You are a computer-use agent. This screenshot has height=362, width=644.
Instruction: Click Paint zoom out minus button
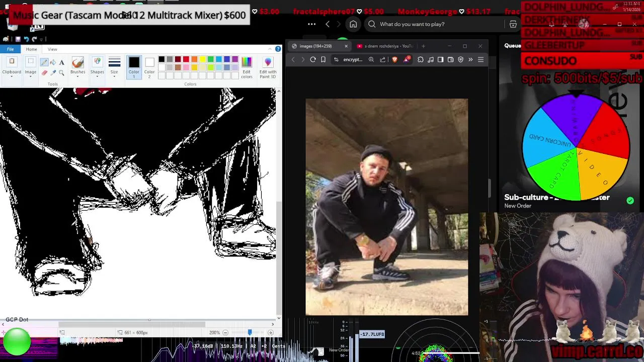225,332
